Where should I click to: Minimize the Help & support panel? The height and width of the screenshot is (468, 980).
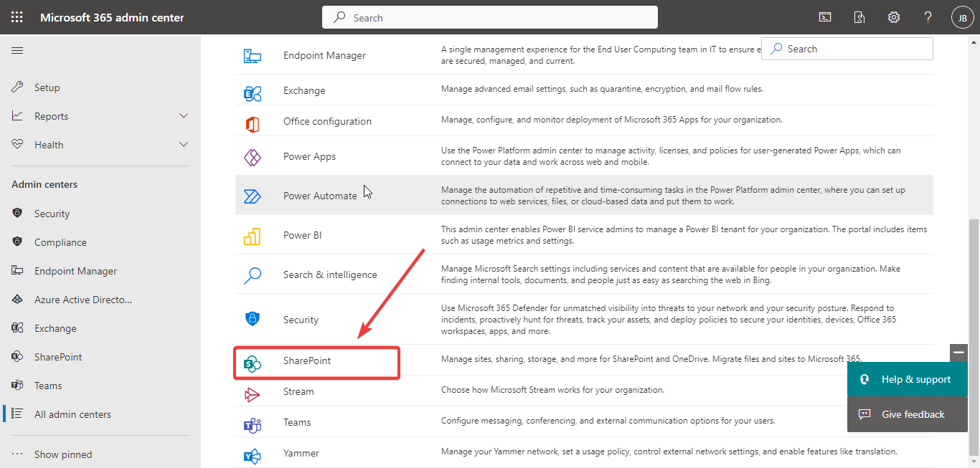click(x=959, y=353)
